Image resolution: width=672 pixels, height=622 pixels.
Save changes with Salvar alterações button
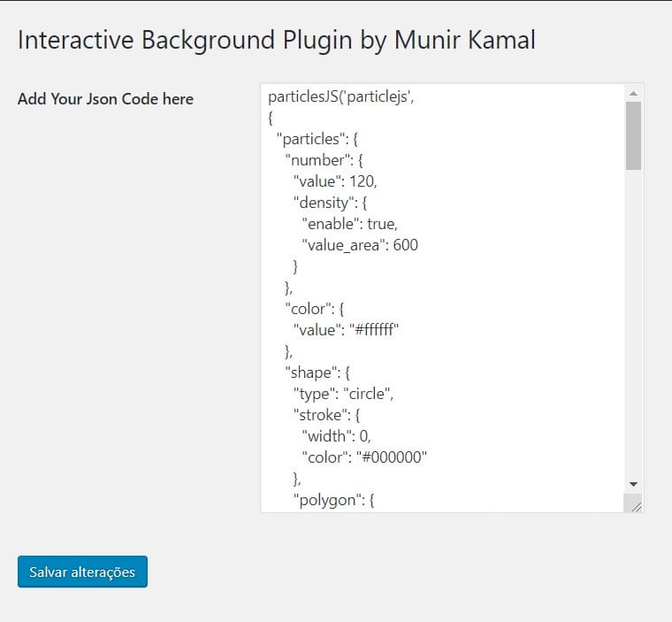tap(82, 572)
